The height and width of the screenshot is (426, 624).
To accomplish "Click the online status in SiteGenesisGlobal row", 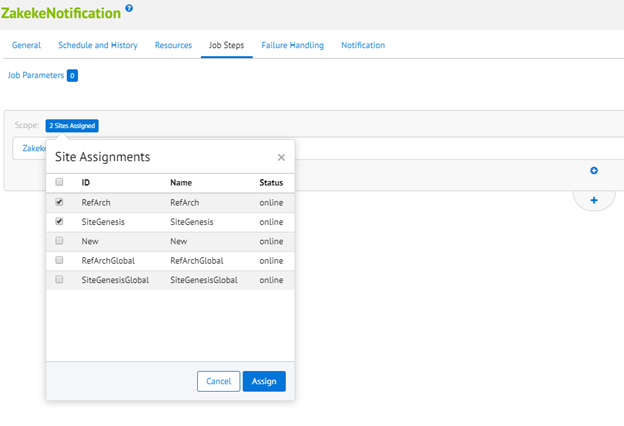I will [x=271, y=280].
